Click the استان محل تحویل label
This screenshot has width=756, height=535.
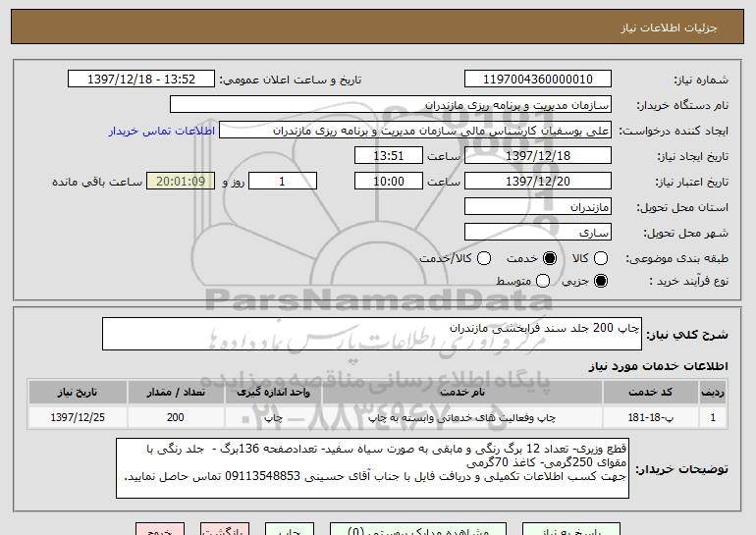coord(682,207)
